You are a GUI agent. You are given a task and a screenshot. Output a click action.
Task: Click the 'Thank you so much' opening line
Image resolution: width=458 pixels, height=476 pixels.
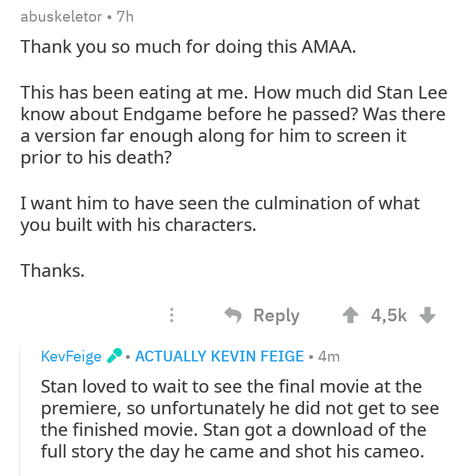click(x=188, y=47)
